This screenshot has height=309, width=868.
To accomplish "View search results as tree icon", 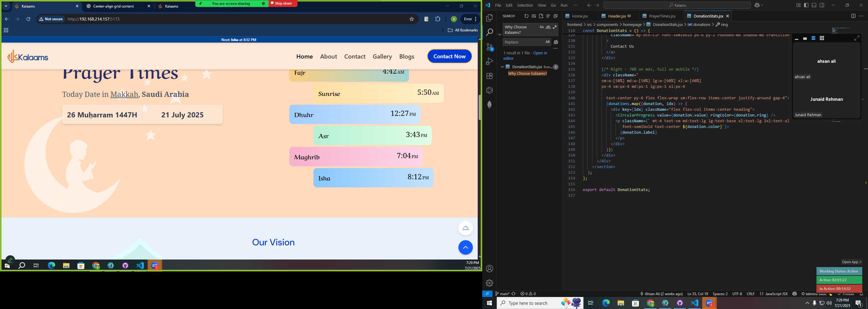I will click(548, 16).
